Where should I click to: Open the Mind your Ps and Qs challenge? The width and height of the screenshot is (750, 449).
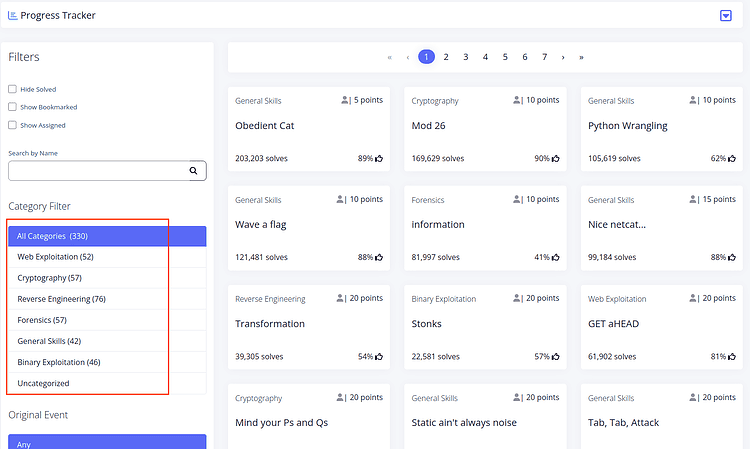pos(309,416)
